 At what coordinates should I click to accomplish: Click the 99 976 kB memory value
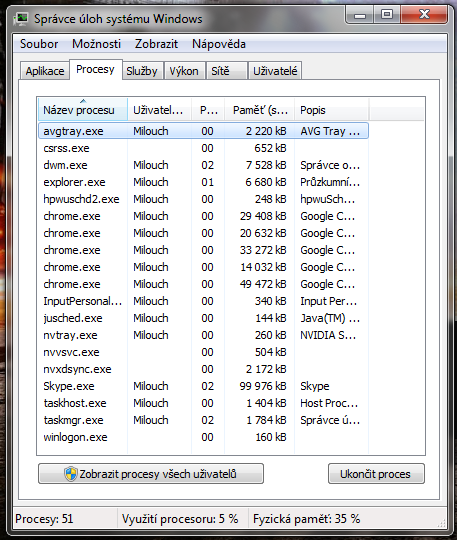tap(263, 386)
